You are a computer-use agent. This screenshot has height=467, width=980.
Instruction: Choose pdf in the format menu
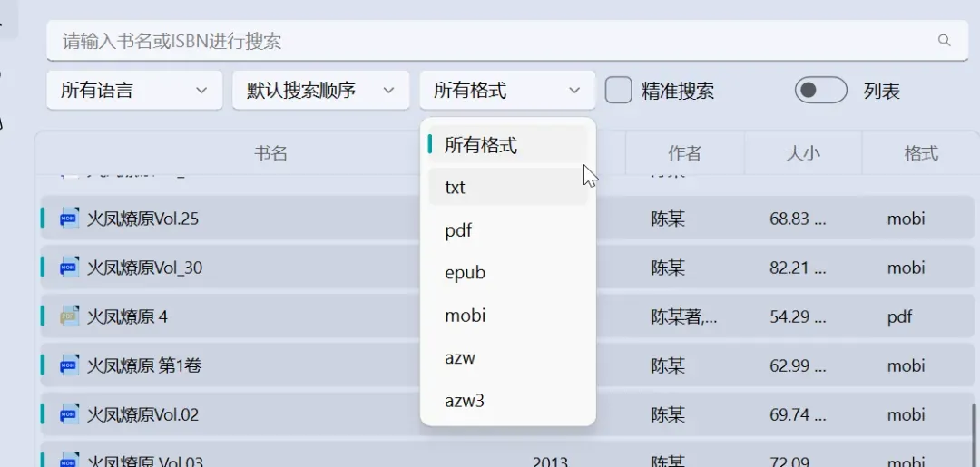coord(507,230)
